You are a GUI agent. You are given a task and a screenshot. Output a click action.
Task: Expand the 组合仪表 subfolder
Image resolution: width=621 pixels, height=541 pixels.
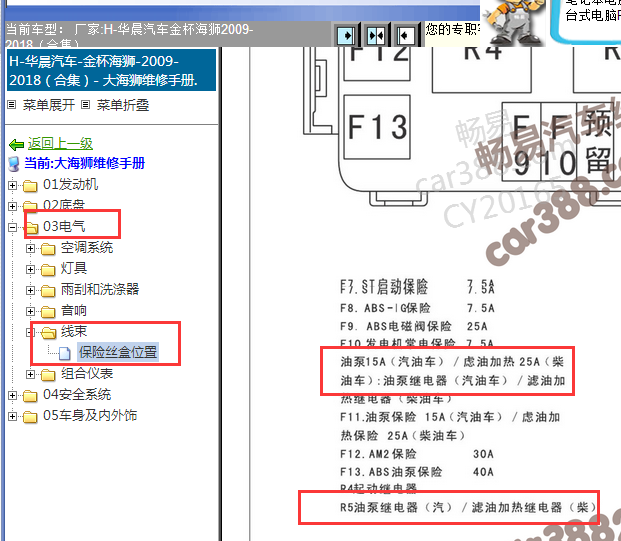pos(30,374)
